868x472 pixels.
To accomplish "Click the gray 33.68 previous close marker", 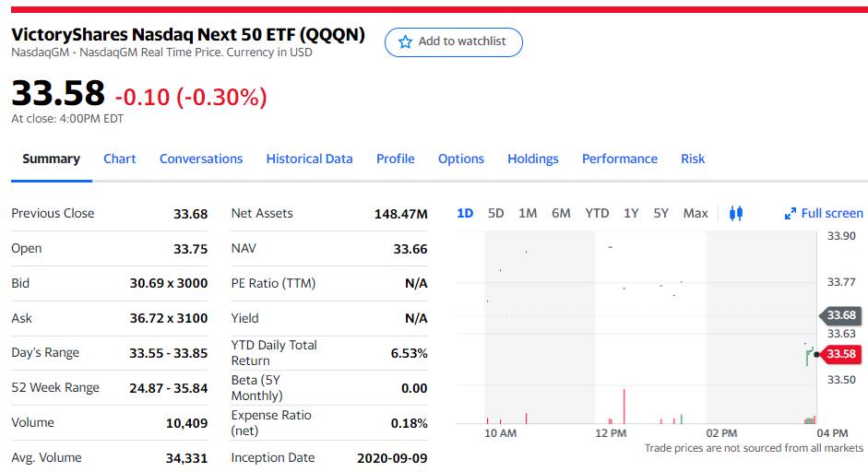I will (840, 315).
